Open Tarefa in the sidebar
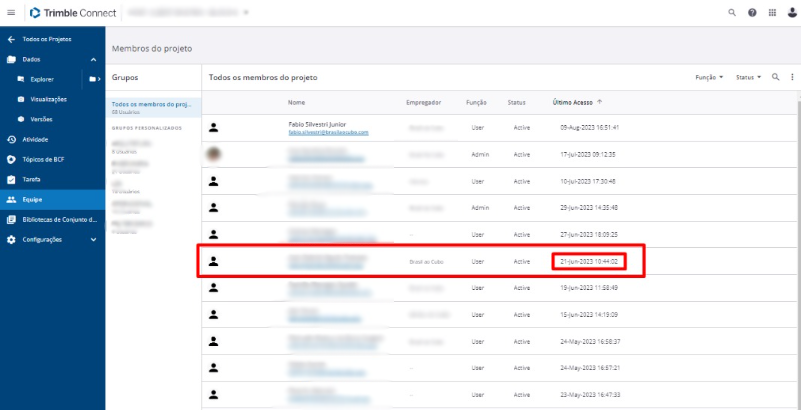The height and width of the screenshot is (410, 801). click(x=32, y=179)
